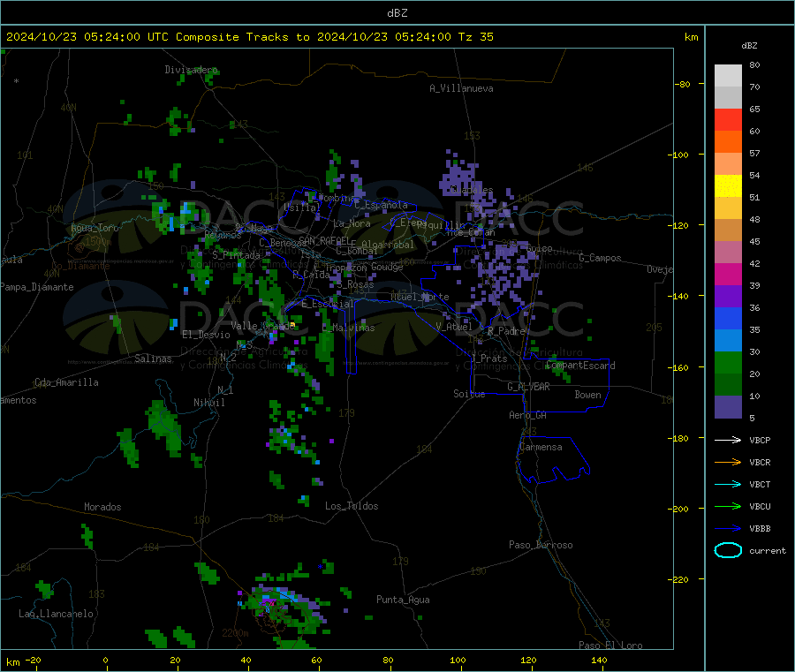Click the cyan 'current' ellipse legend icon
The height and width of the screenshot is (672, 795).
click(728, 550)
